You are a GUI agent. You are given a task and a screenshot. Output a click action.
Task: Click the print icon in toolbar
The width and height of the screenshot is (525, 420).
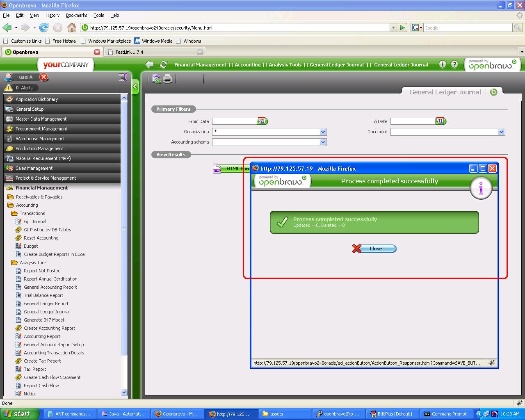(167, 79)
